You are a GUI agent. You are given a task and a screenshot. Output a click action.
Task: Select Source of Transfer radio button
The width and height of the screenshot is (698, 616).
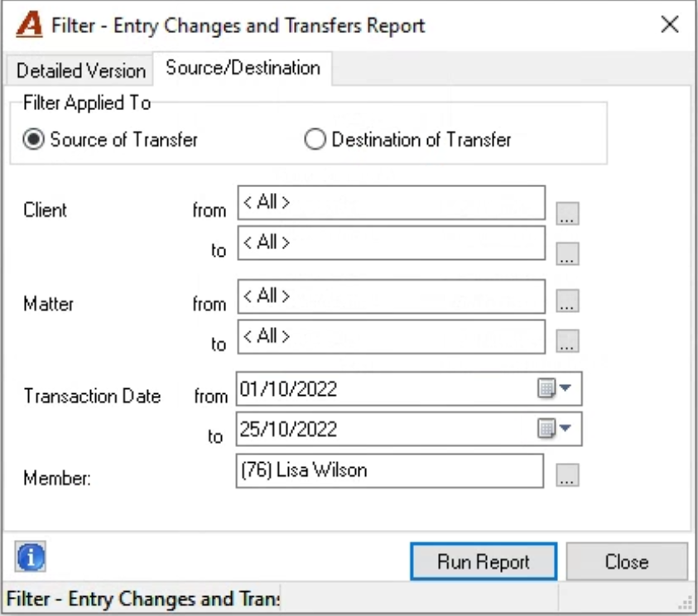point(33,139)
